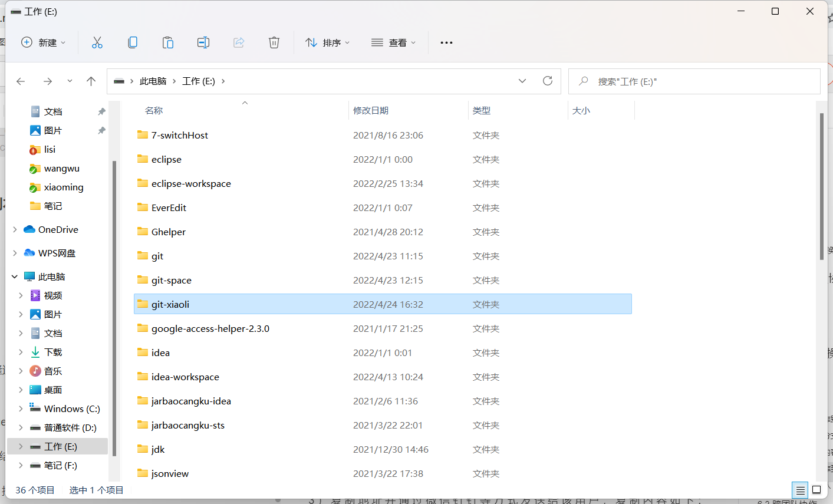The image size is (833, 504).
Task: Click the eclipse folder icon
Action: 143,159
